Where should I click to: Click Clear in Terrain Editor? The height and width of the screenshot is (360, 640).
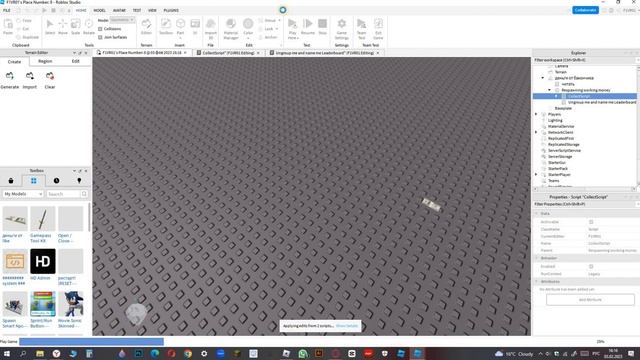coord(50,80)
